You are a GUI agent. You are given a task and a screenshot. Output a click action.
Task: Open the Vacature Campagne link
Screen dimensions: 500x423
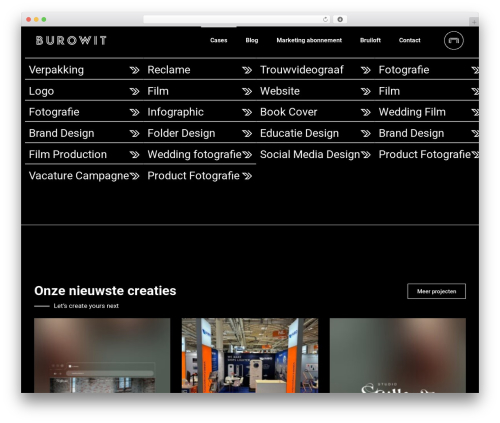click(x=79, y=176)
